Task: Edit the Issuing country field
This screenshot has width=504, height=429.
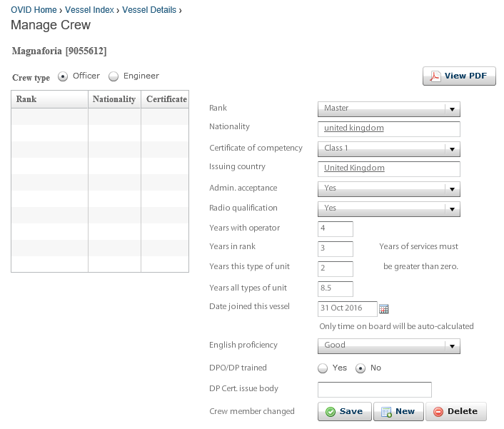Action: 388,169
